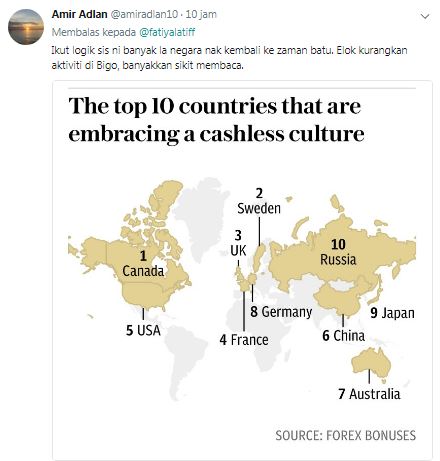Click the SOURCE: FOREX BONUSES caption
Image resolution: width=440 pixels, height=461 pixels.
pos(346,435)
